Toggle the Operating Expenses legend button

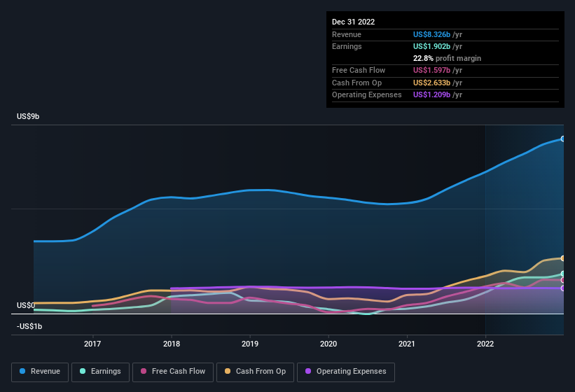tap(346, 372)
